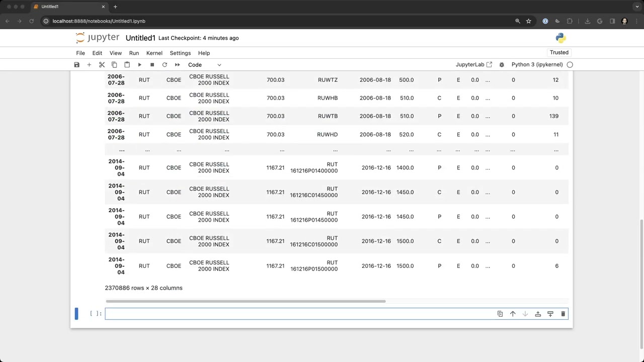This screenshot has width=644, height=362.
Task: Click the Last Checkpoint text
Action: coord(198,38)
